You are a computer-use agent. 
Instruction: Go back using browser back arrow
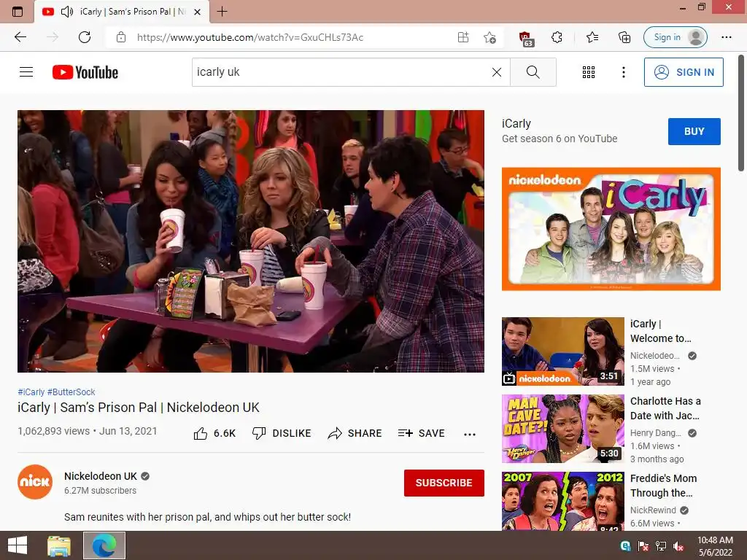(20, 37)
